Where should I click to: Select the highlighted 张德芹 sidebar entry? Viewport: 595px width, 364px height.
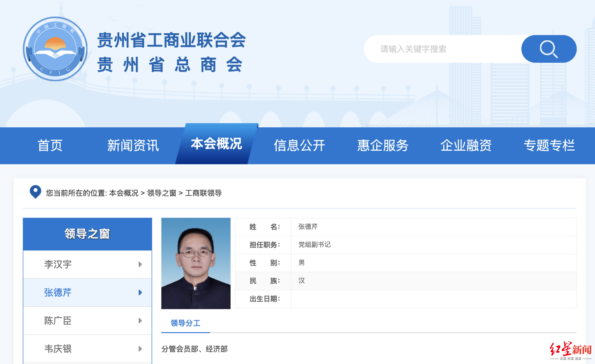[x=57, y=293]
